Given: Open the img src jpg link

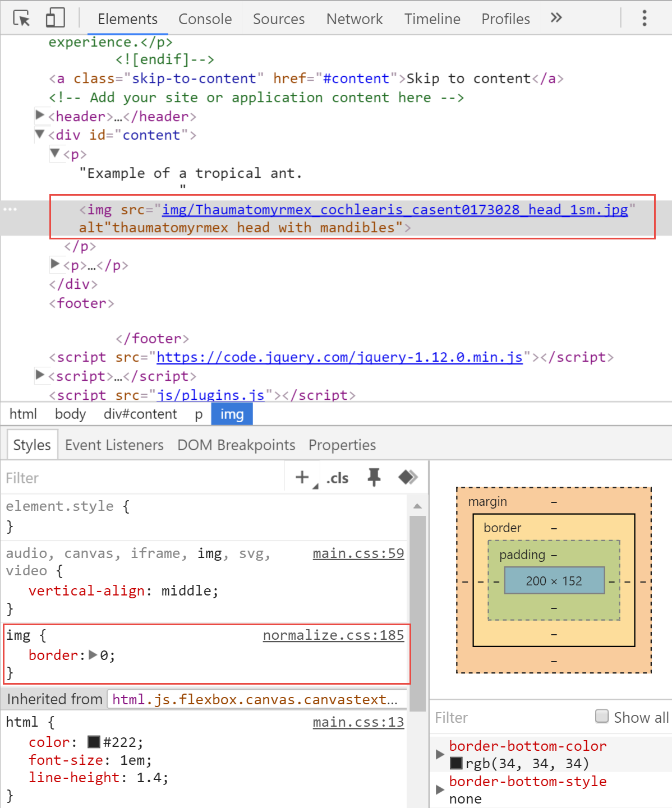Looking at the screenshot, I should pyautogui.click(x=395, y=210).
